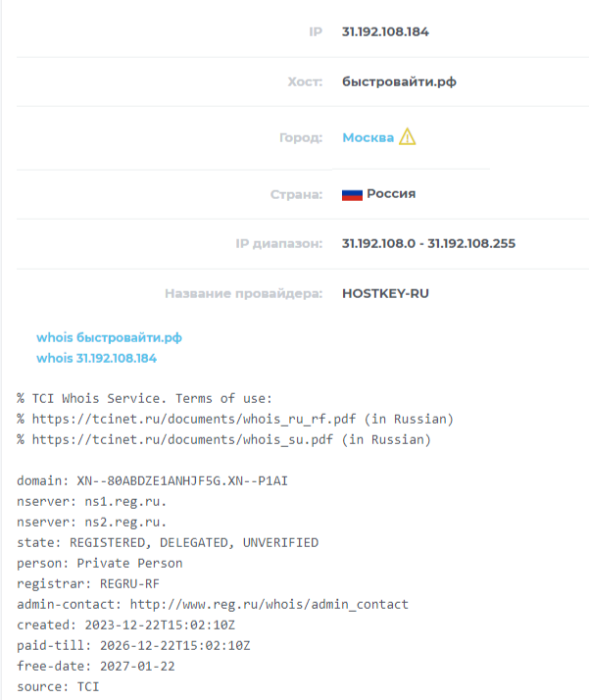Click the reg.ru admin_contact URL
The height and width of the screenshot is (700, 589).
click(269, 604)
